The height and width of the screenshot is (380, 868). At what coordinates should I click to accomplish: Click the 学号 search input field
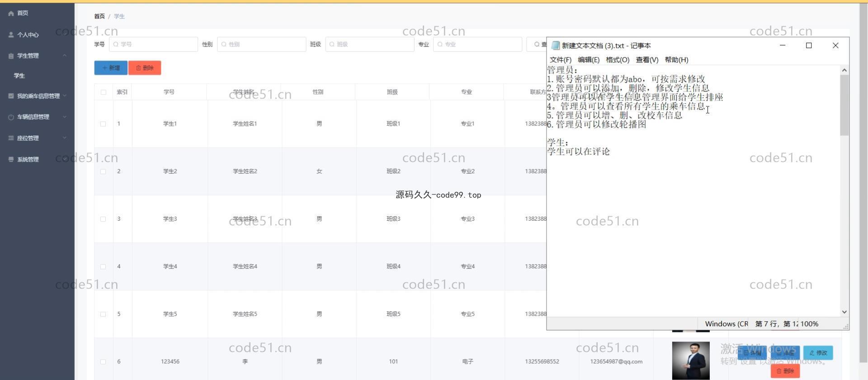(x=153, y=44)
